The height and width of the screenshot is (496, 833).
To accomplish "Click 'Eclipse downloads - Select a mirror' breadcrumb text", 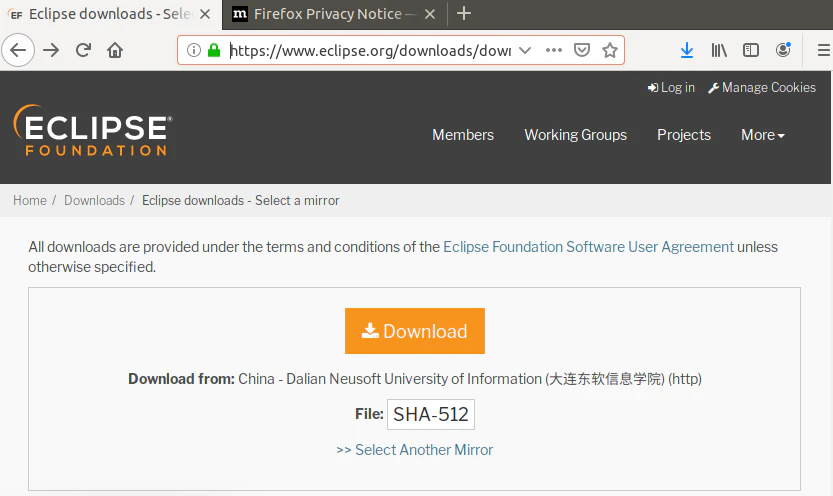I will pyautogui.click(x=240, y=200).
